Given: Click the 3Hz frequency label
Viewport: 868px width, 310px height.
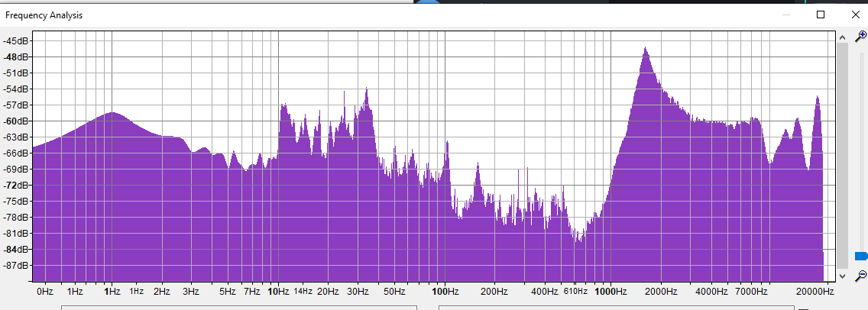Looking at the screenshot, I should pos(191,291).
